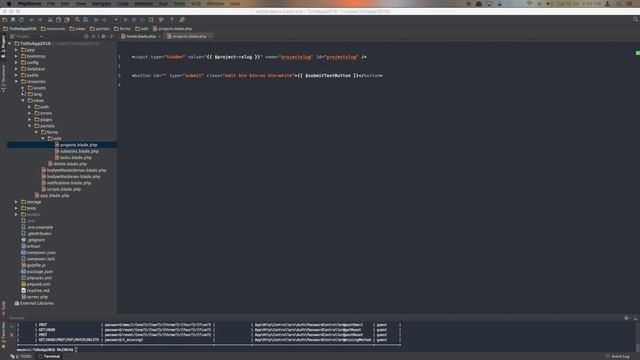The height and width of the screenshot is (360, 640).
Task: Select the projects.blade.php editor tab
Action: pyautogui.click(x=189, y=36)
